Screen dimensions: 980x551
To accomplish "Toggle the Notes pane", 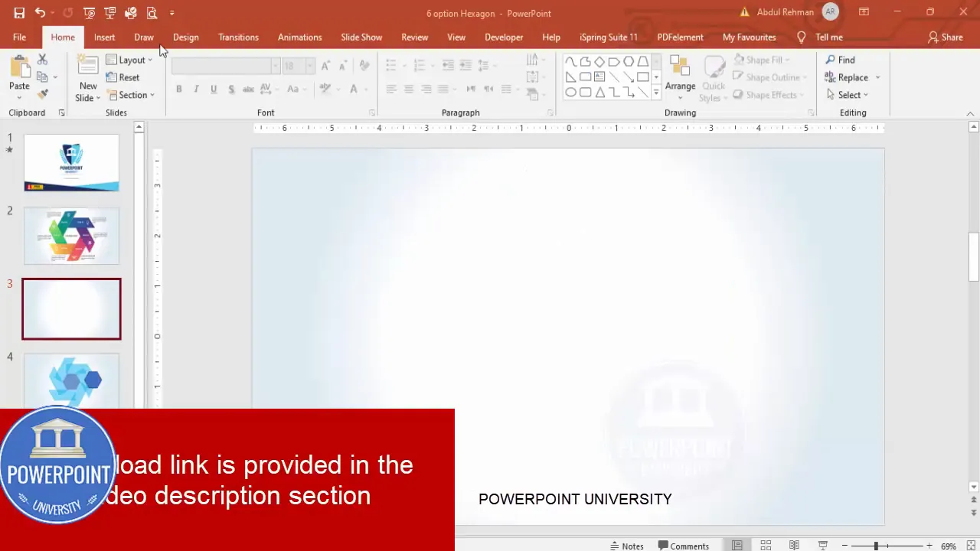I will click(x=626, y=546).
